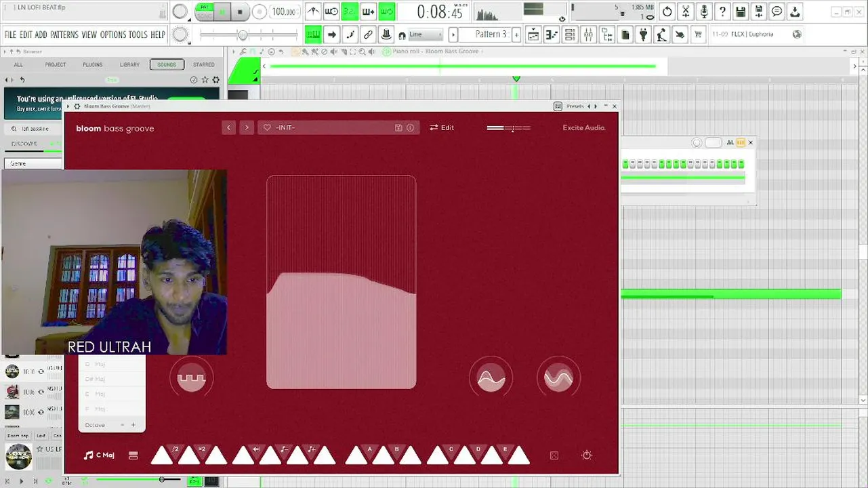Open the playlist view icon
The image size is (868, 488).
(x=533, y=35)
